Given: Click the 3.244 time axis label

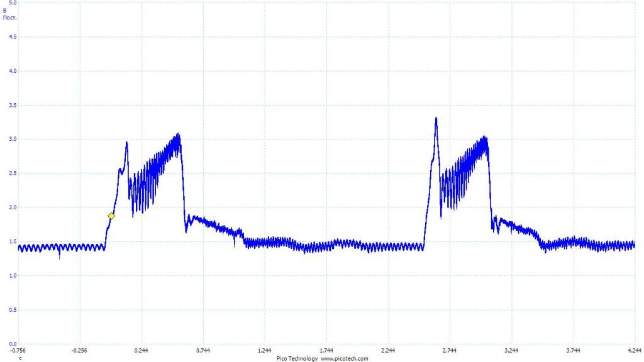Looking at the screenshot, I should click(511, 351).
